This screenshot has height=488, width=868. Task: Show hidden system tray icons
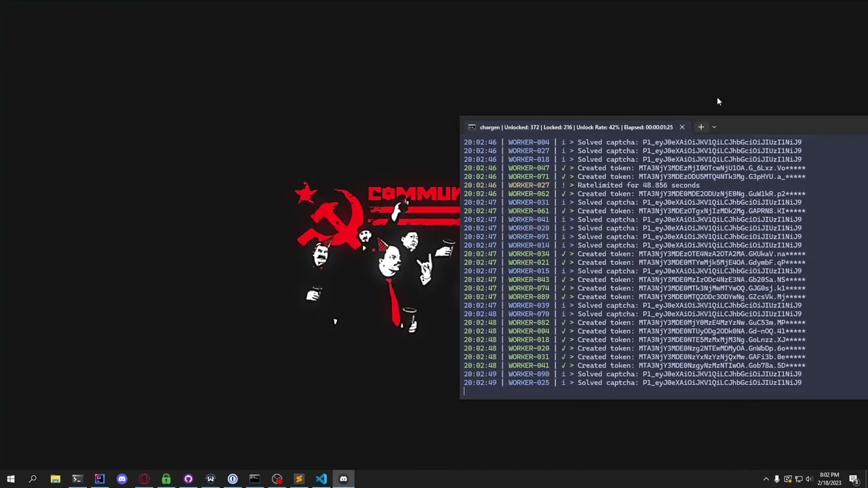tap(766, 479)
